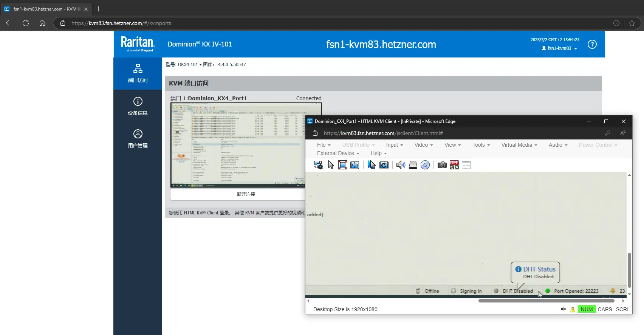Click the muted speaker status icon
This screenshot has height=335, width=644.
[563, 309]
